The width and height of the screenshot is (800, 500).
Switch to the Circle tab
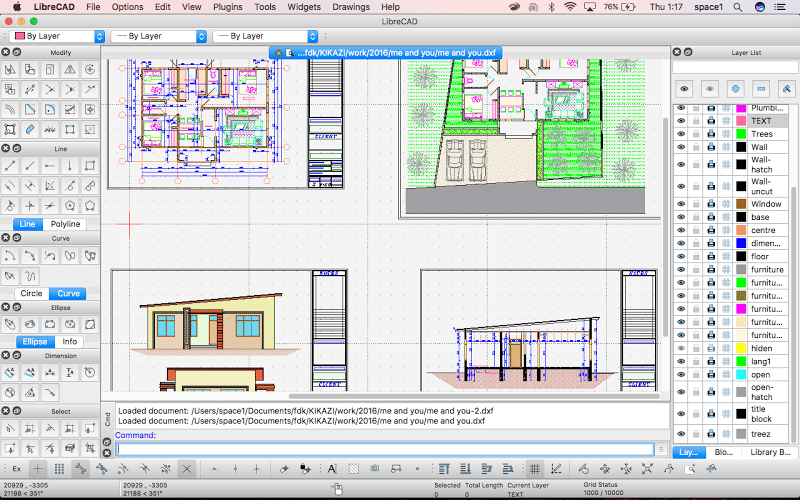[31, 294]
